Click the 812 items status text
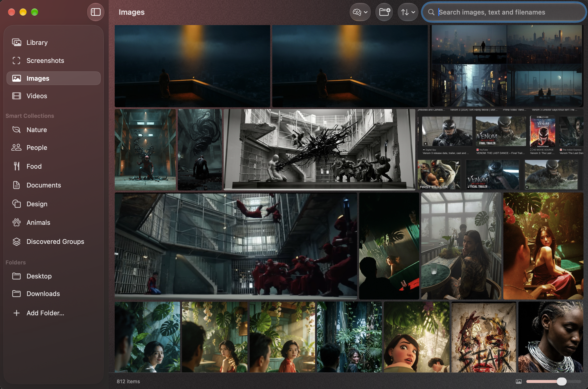This screenshot has height=389, width=588. (x=128, y=381)
